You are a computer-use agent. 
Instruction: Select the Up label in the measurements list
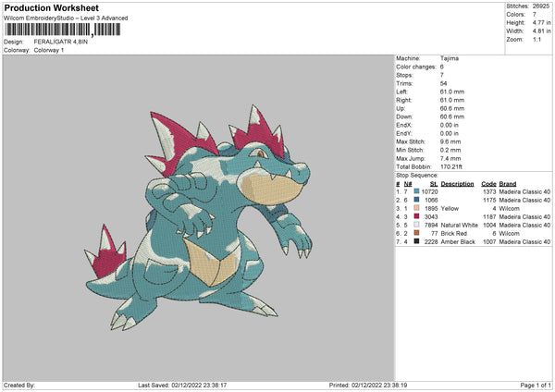401,108
